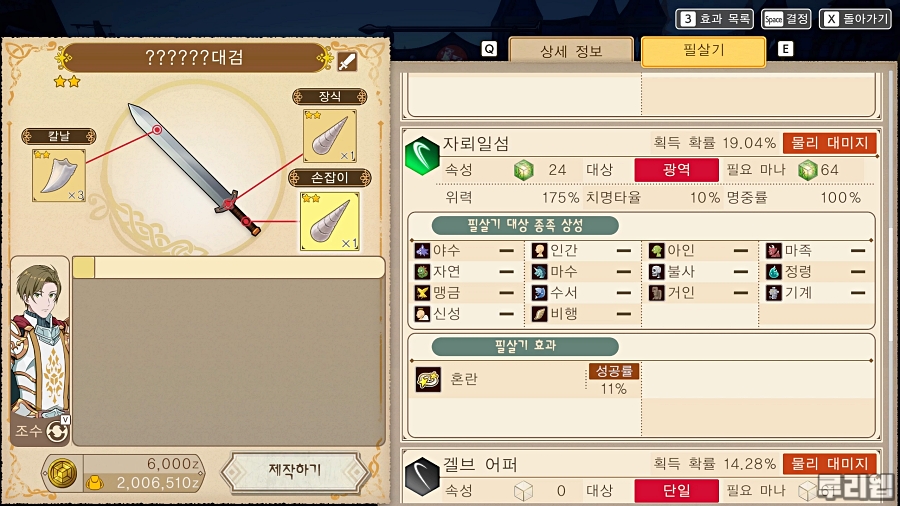Click the crafting progress bar

click(228, 268)
